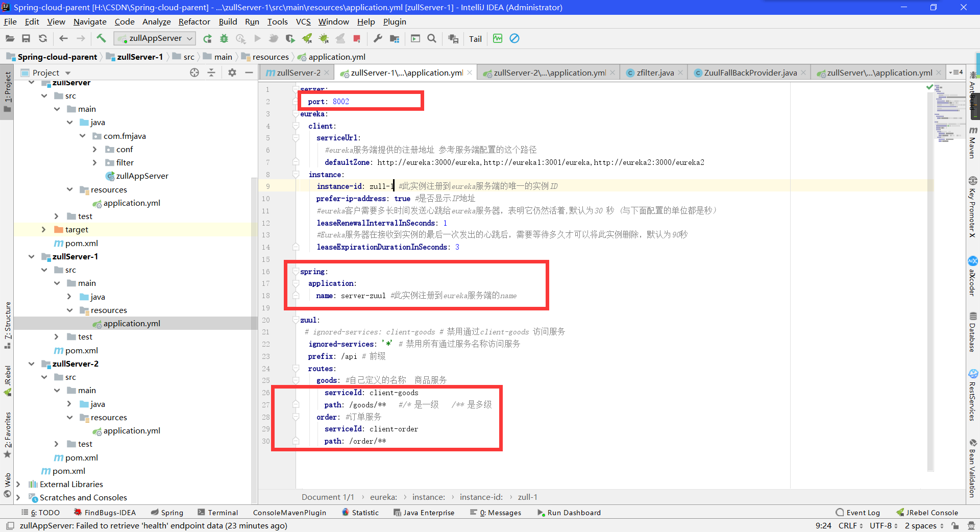The image size is (980, 532).
Task: Open the Run Dashboard tool window
Action: [569, 513]
